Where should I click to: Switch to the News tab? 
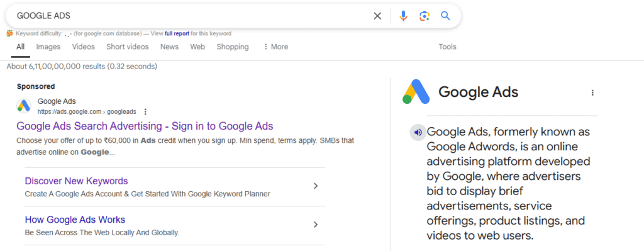169,47
